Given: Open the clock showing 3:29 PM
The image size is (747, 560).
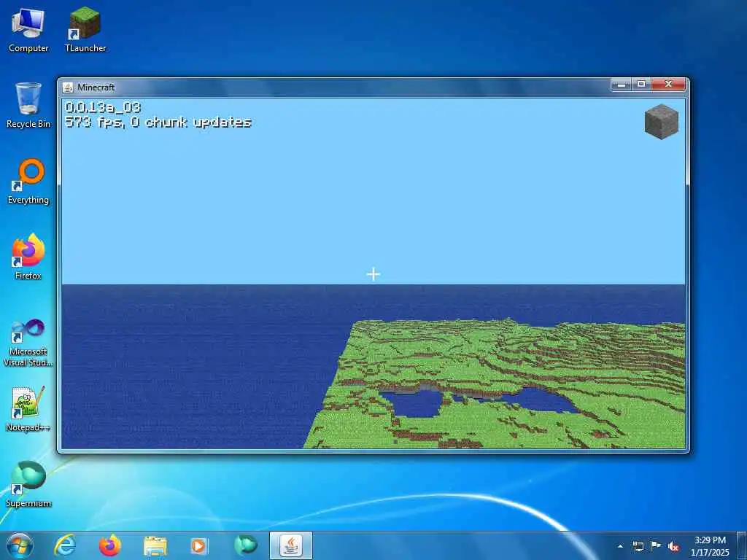Looking at the screenshot, I should 710,546.
